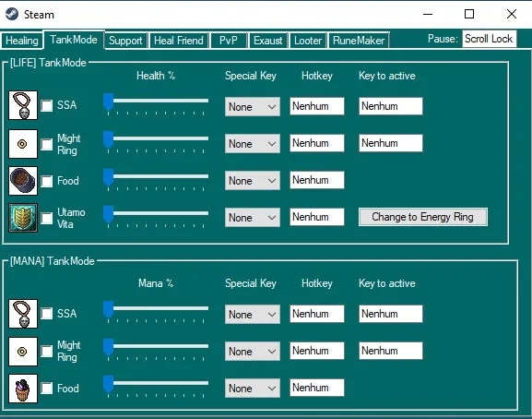Switch to the RuneMaker tab
Screen dimensions: 532x419
[359, 41]
